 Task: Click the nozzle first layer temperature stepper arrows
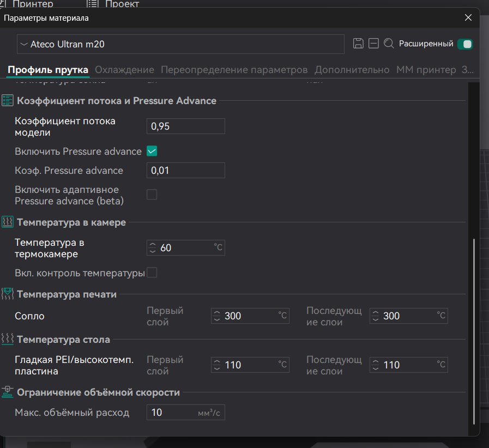(217, 316)
